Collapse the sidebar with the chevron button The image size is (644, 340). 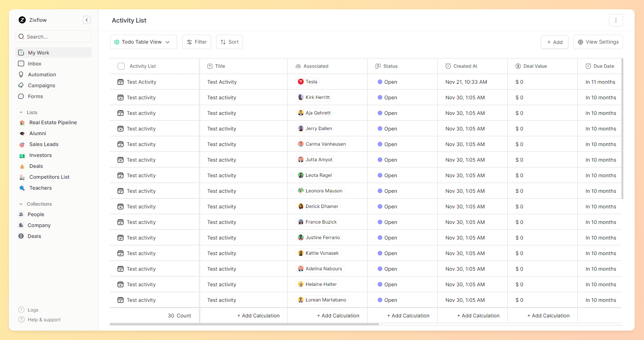[87, 20]
